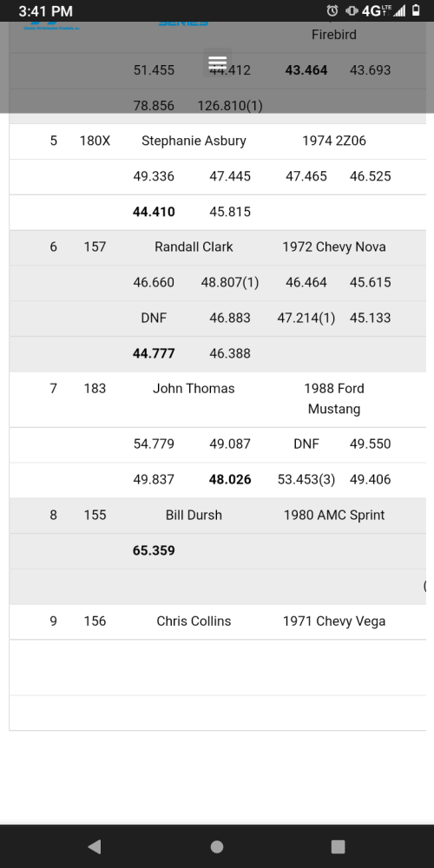Tap the alarm clock status icon
This screenshot has width=434, height=868.
click(x=332, y=10)
